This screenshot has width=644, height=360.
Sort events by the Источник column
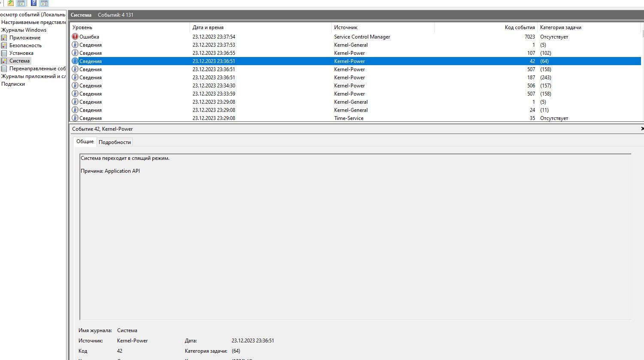pyautogui.click(x=383, y=27)
